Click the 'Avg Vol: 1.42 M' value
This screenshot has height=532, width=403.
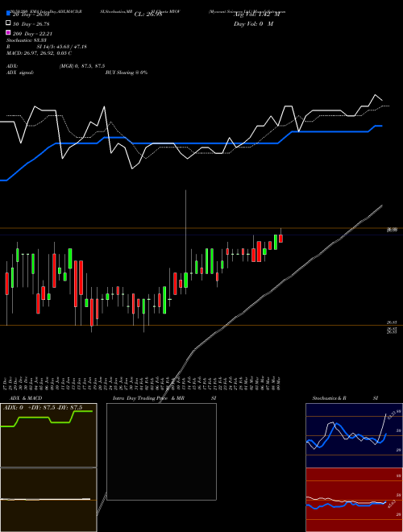click(x=257, y=15)
